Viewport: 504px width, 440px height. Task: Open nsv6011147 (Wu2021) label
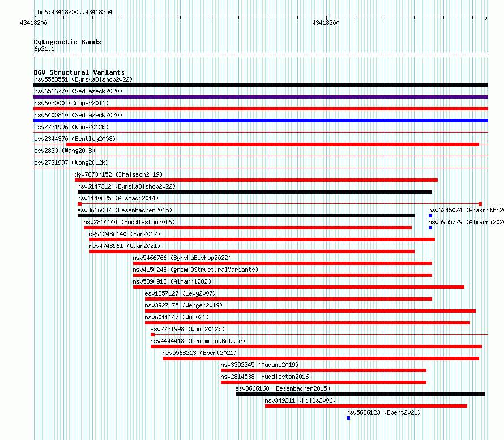pos(177,317)
